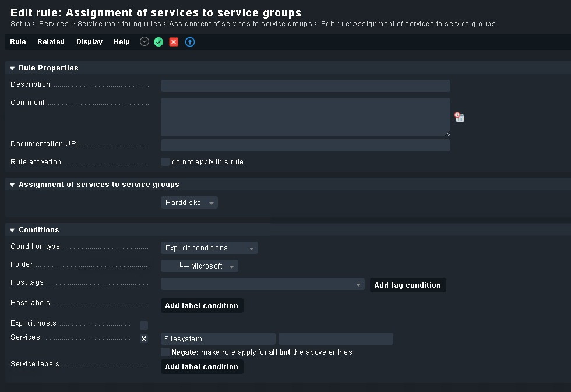Tick the Explicit hosts checkbox
Image resolution: width=571 pixels, height=392 pixels.
pyautogui.click(x=144, y=325)
